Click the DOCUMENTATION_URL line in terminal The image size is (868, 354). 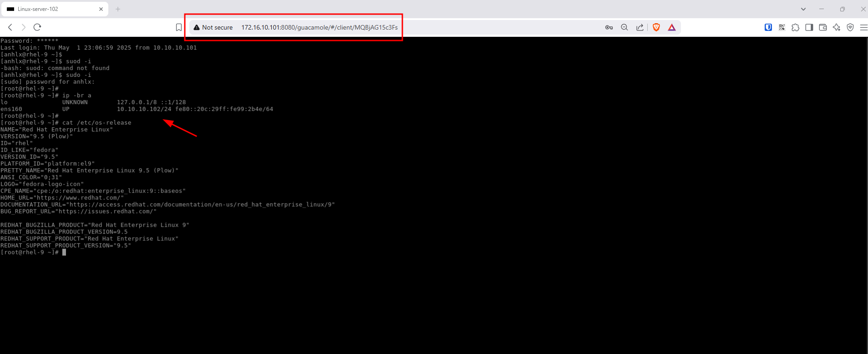[x=168, y=205]
